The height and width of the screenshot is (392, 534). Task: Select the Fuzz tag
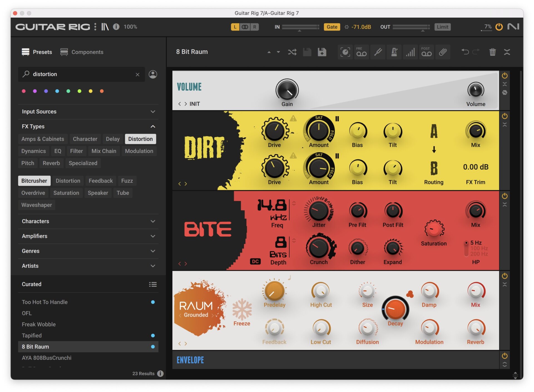click(127, 181)
